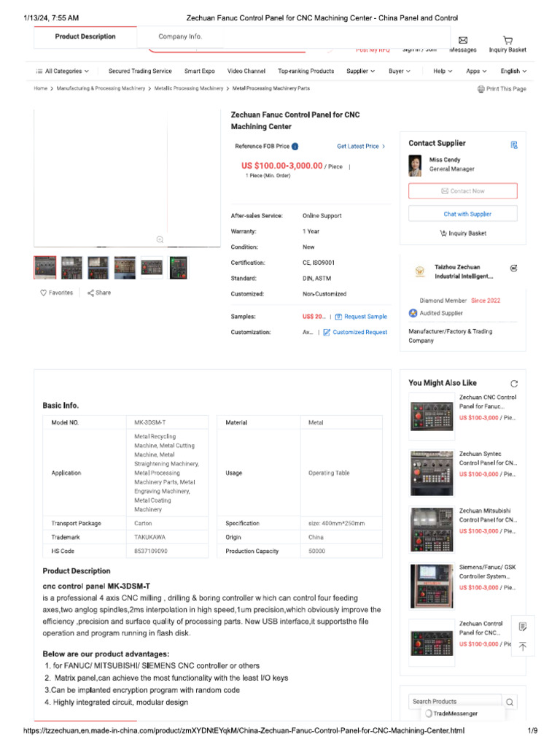Image resolution: width=560 pixels, height=747 pixels.
Task: Click the image zoom magnifier icon
Action: click(160, 239)
